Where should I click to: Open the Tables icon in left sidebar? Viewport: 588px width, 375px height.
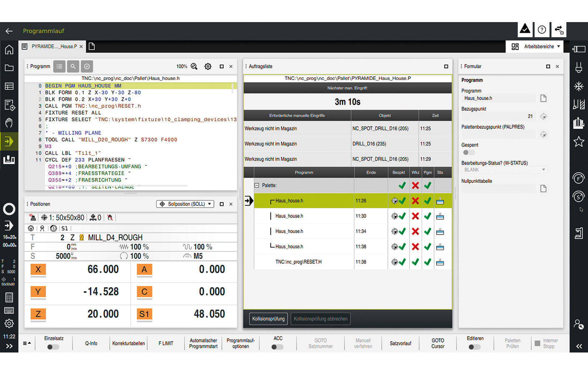click(9, 86)
